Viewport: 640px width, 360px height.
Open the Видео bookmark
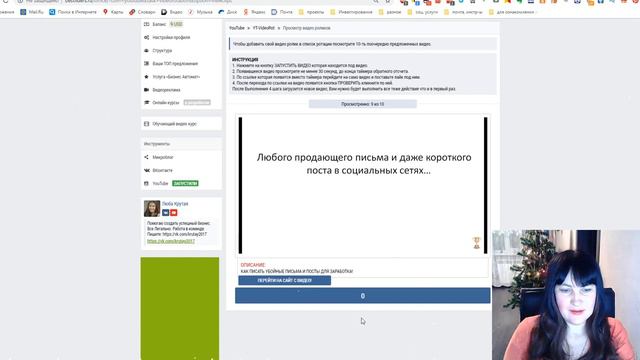171,12
